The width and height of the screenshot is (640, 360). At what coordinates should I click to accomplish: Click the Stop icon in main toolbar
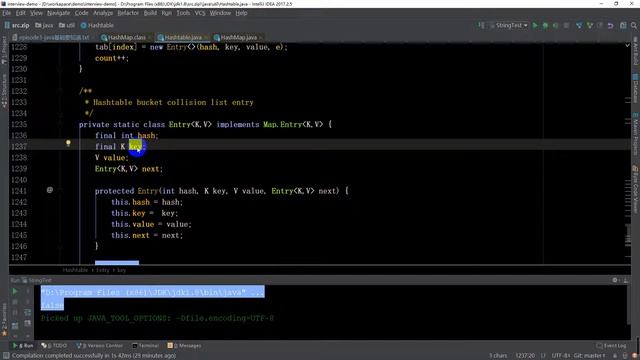(566, 25)
